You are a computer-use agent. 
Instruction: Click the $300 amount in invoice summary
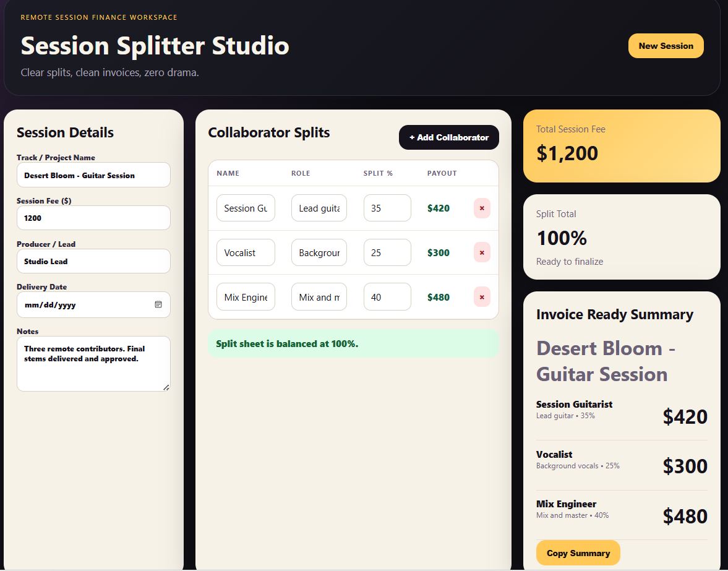[685, 466]
